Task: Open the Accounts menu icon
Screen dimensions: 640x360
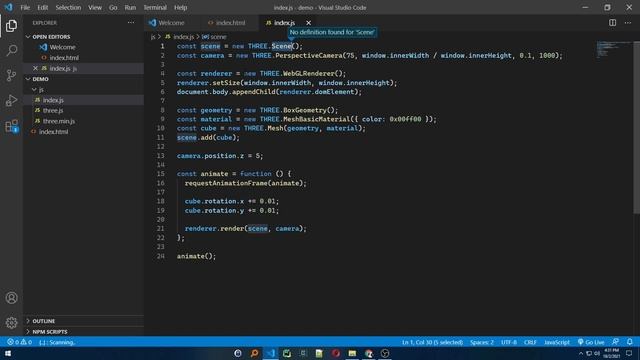Action: click(11, 298)
